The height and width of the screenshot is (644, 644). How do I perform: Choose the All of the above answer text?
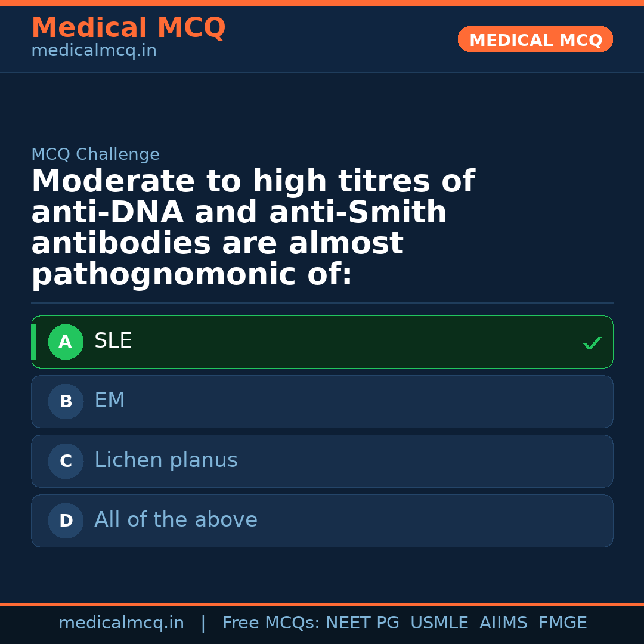point(176,520)
